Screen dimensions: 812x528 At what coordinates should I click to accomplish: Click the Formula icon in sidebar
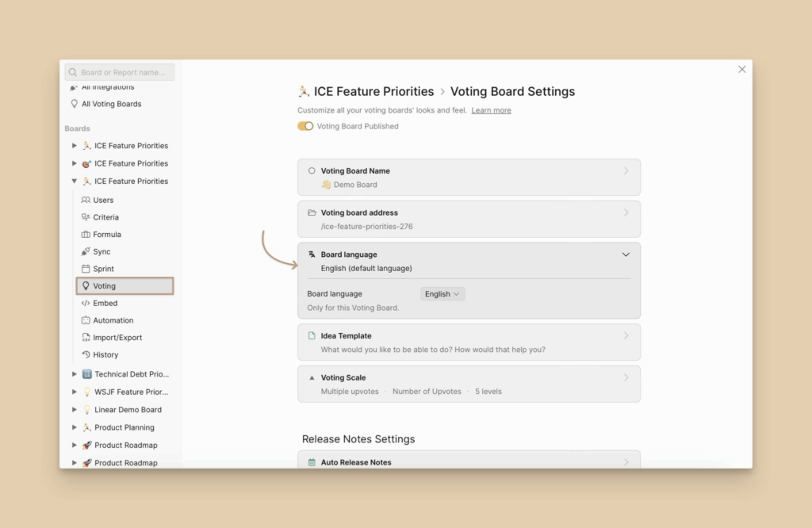(x=86, y=235)
